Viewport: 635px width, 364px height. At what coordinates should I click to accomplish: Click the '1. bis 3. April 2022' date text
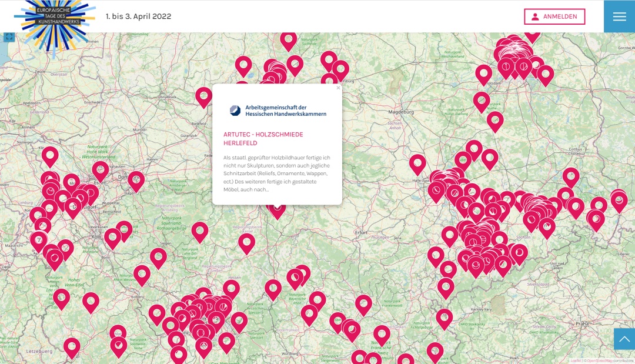click(139, 16)
